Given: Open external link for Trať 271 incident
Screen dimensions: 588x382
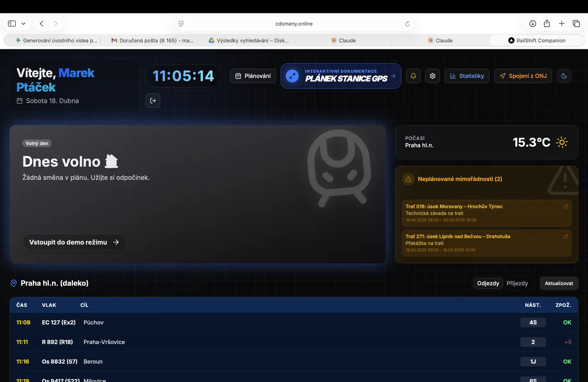Looking at the screenshot, I should 565,236.
